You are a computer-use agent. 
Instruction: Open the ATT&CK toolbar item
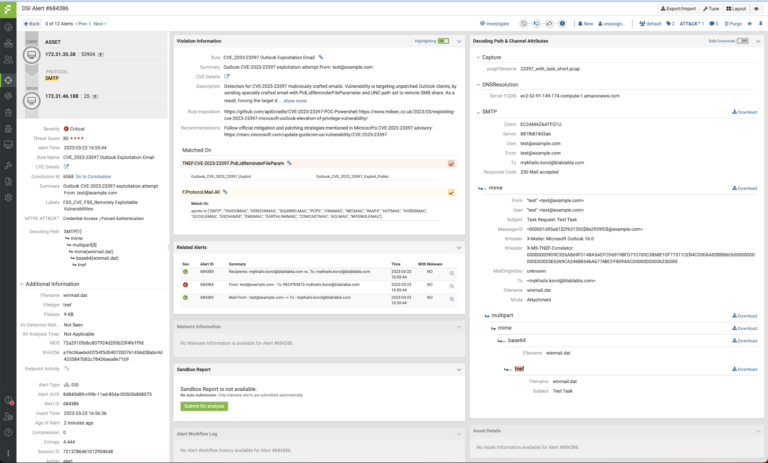click(679, 22)
